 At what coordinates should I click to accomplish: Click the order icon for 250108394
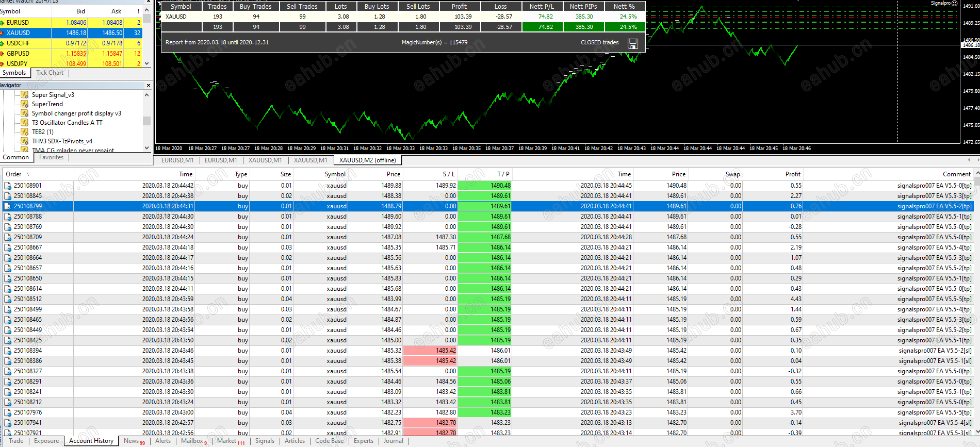point(8,351)
